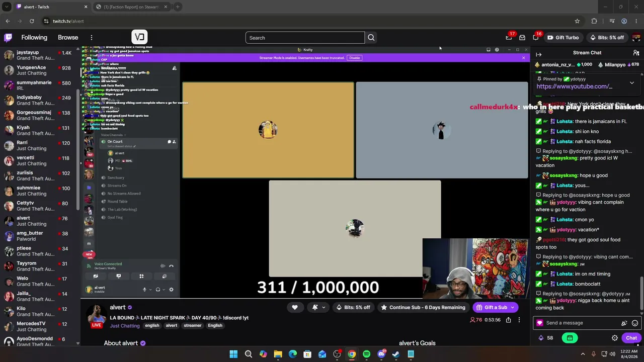Open the Twitch header three-dot menu
Viewport: 644px width, 362px height.
(x=92, y=38)
